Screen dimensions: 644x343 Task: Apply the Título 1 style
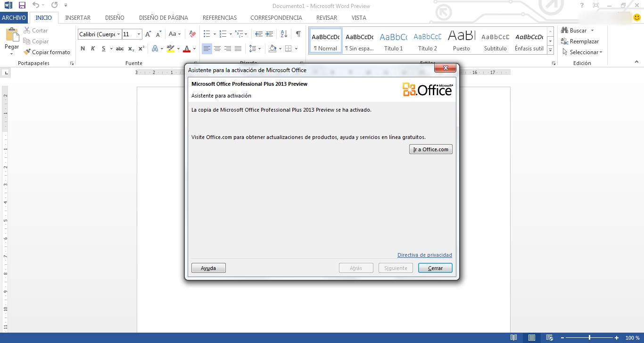(394, 41)
